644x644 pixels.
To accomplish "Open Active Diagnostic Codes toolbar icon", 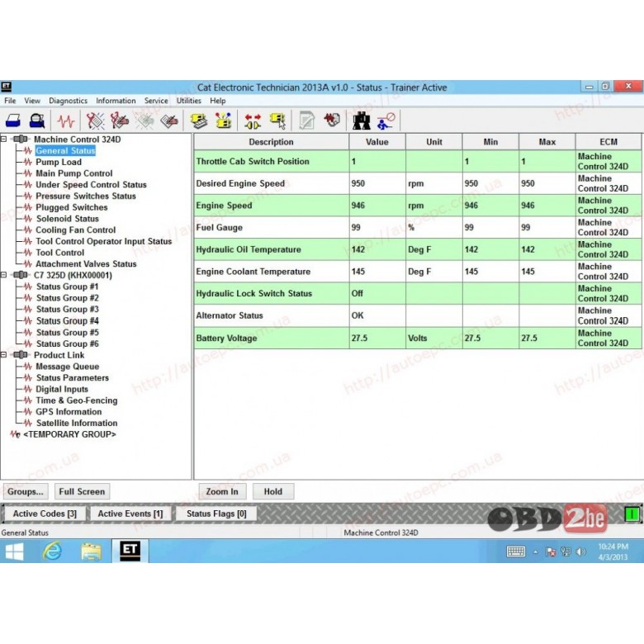I will point(95,121).
